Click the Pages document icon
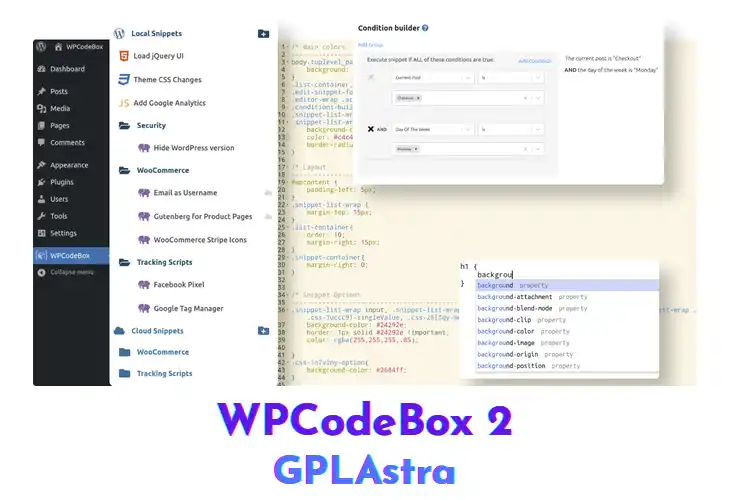The image size is (730, 500). click(41, 125)
